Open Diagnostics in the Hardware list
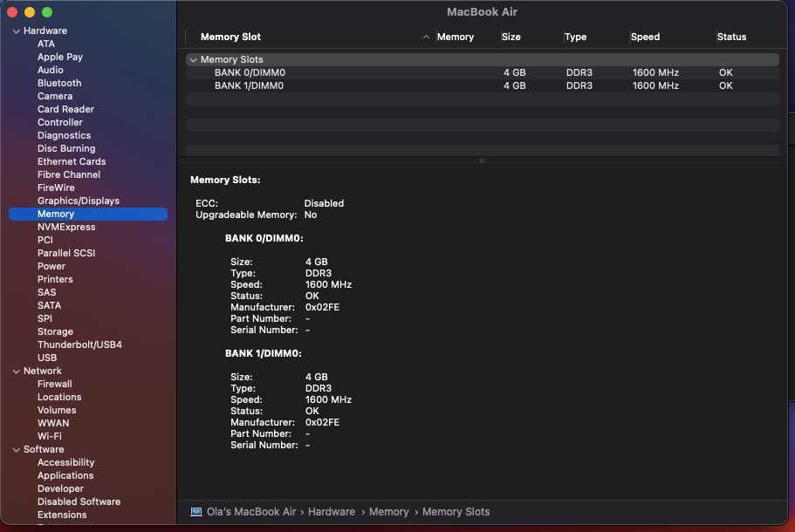 click(x=64, y=136)
